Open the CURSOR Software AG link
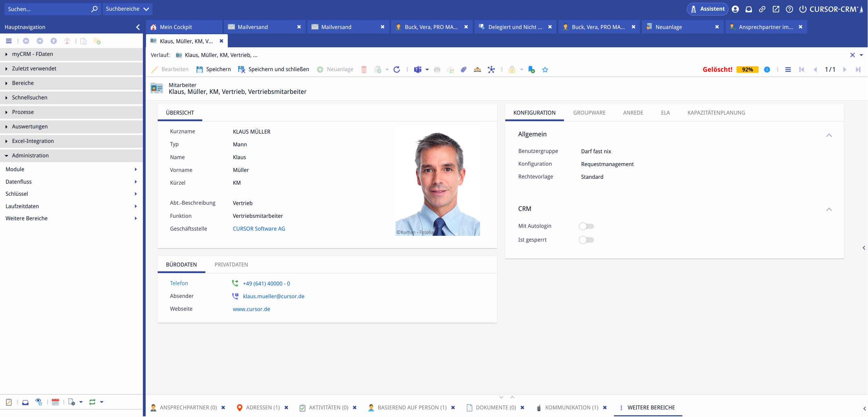 tap(259, 229)
